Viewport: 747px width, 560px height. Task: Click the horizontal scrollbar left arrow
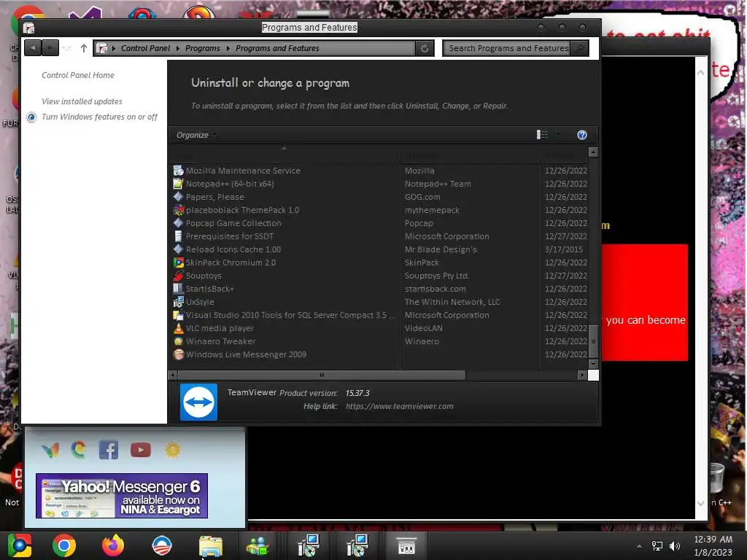click(x=173, y=376)
